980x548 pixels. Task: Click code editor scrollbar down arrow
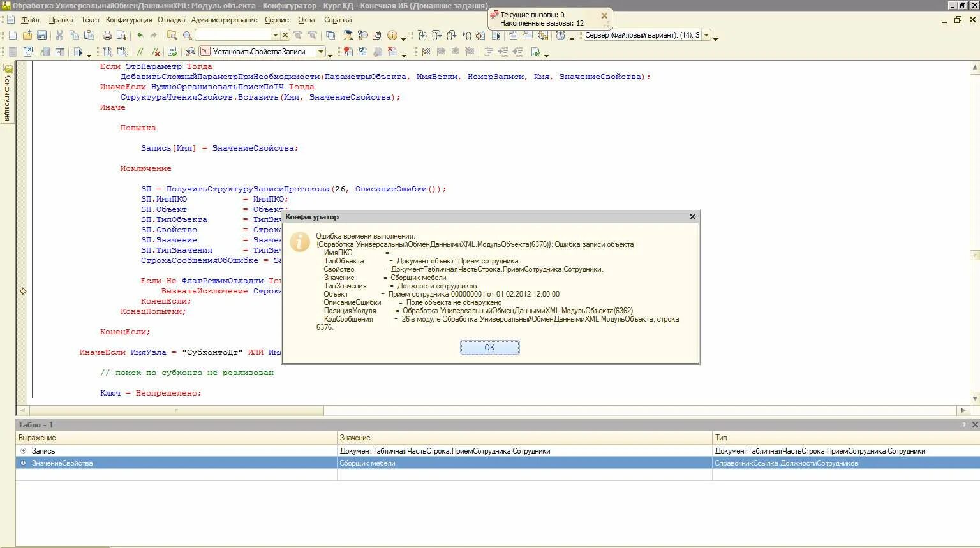(975, 399)
